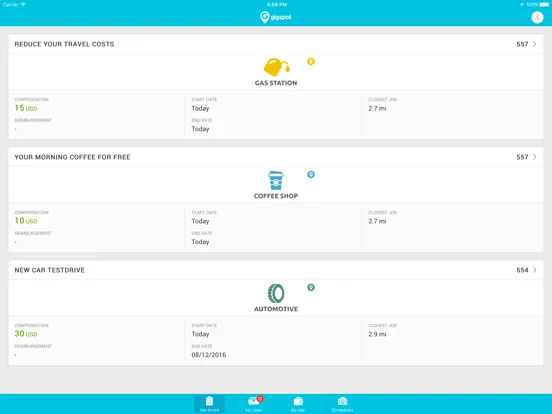The height and width of the screenshot is (414, 552).
Task: Expand Your Morning Coffee For Free chevron
Action: coord(535,157)
